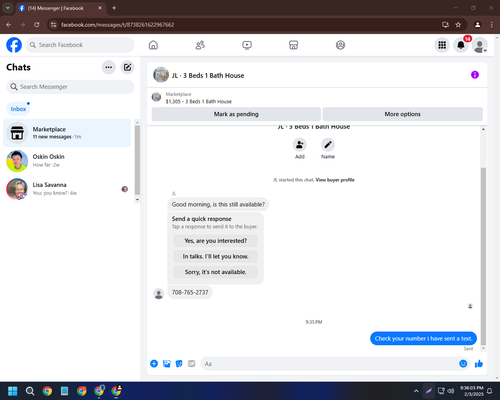The height and width of the screenshot is (400, 500).
Task: Send quick response 'Sorry, it's not available.'
Action: pyautogui.click(x=215, y=272)
